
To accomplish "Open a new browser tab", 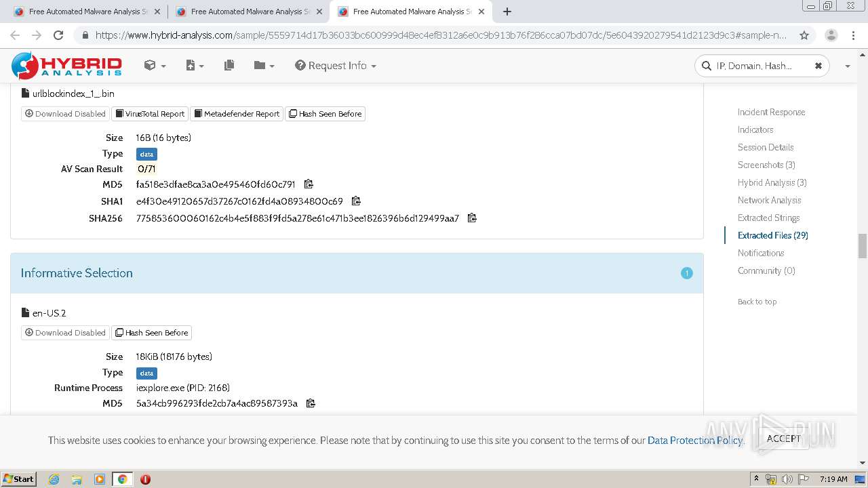I will pos(507,12).
